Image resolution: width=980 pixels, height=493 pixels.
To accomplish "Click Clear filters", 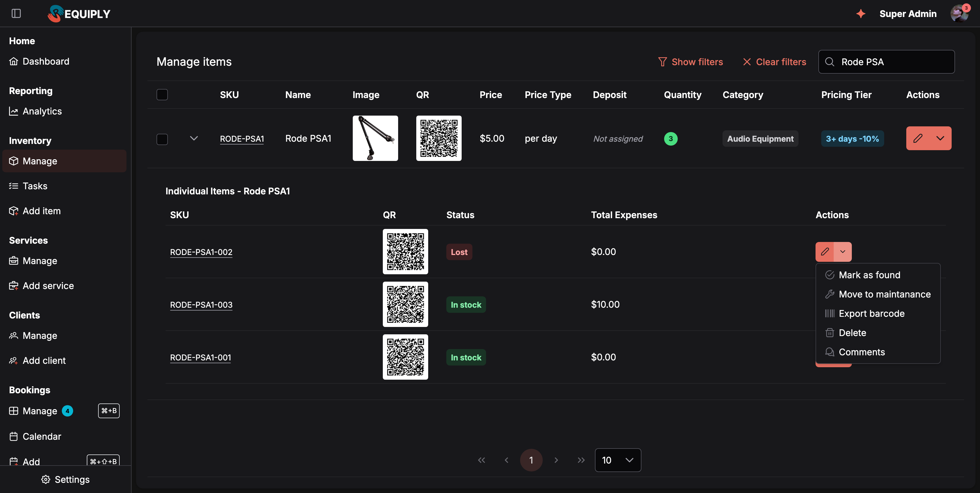I will tap(775, 62).
